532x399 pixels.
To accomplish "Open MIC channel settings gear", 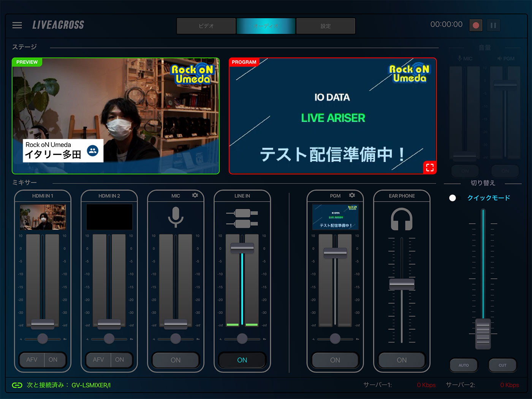I will 195,195.
